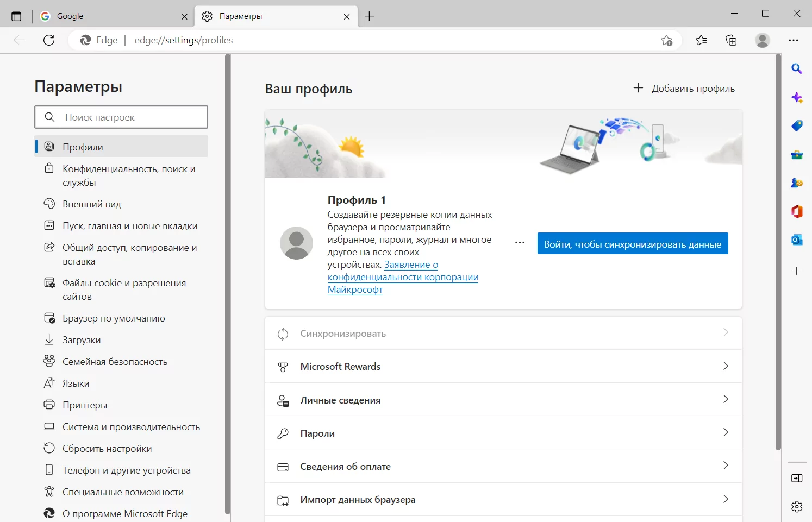
Task: Click Добавить профиль button
Action: coord(684,89)
